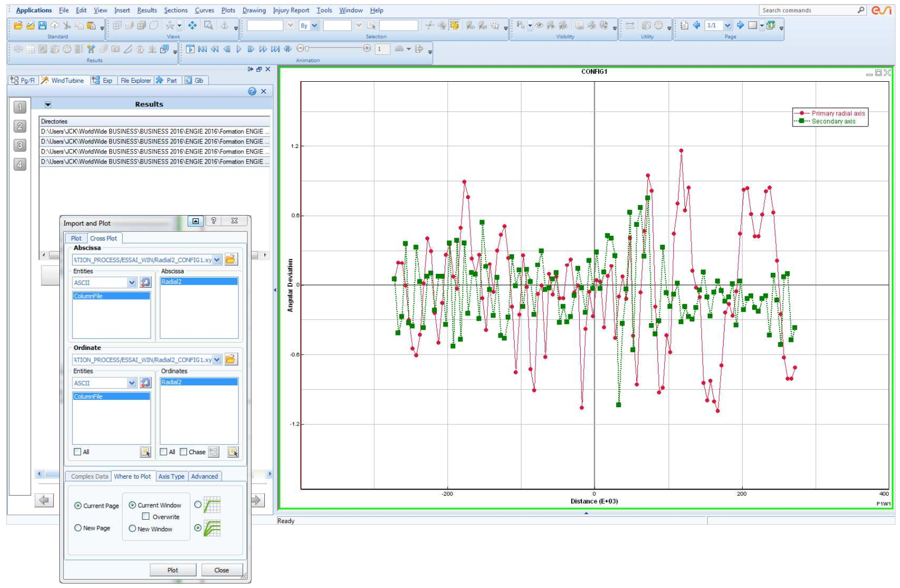Click the Play animation button
This screenshot has width=900, height=588.
tap(239, 49)
